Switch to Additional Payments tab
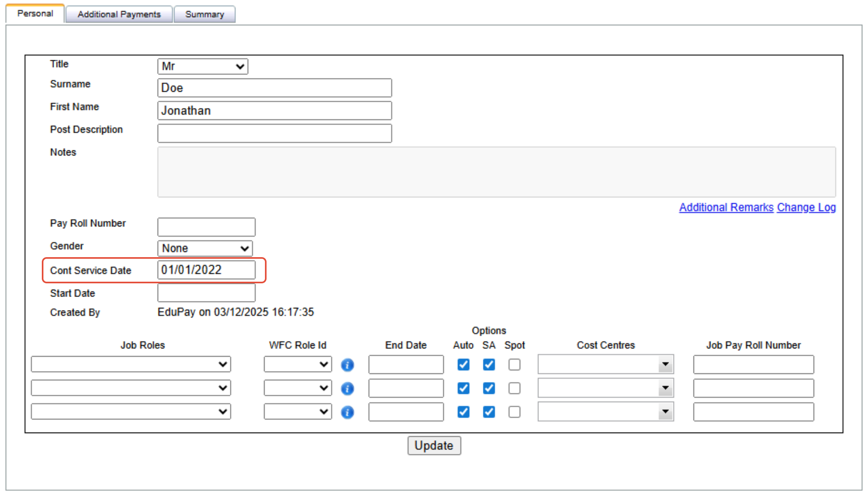 pos(119,14)
